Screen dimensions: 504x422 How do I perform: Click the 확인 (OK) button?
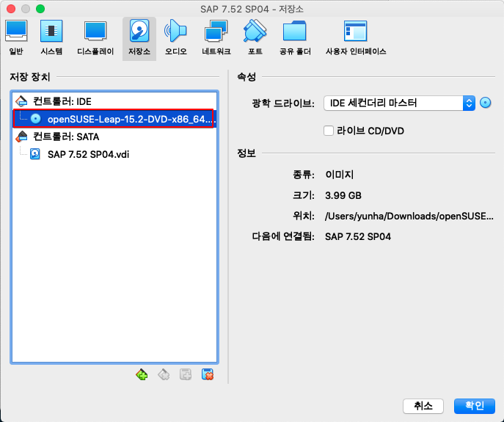475,406
